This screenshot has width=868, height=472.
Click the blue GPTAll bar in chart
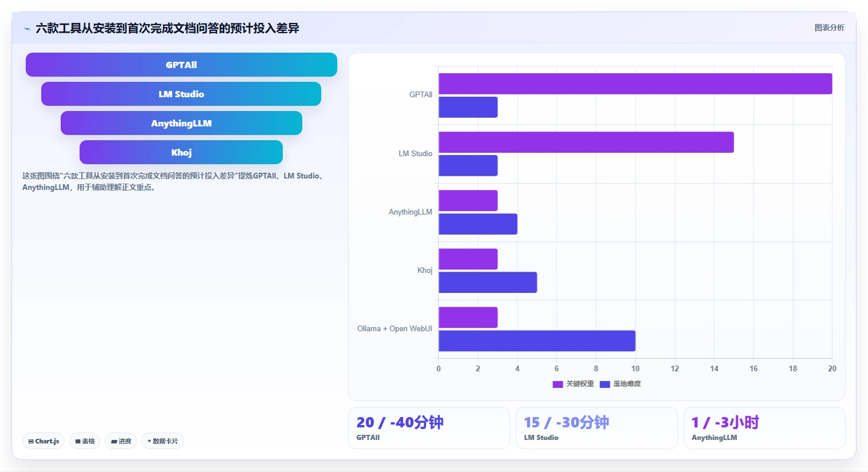point(468,107)
